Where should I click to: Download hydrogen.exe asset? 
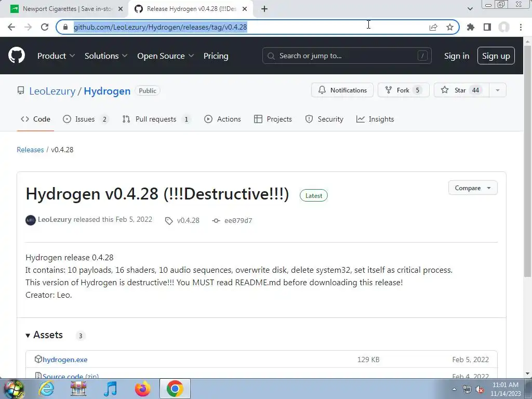tap(65, 360)
